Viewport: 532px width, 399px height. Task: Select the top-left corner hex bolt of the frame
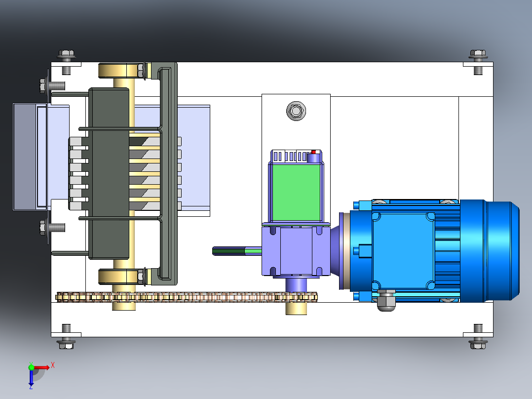[67, 62]
